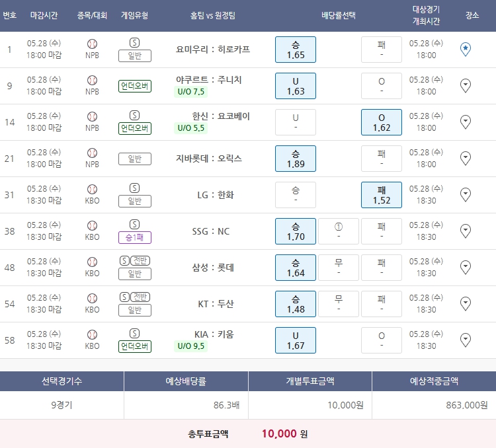Click the S badge in SSG vs NC row
Image resolution: width=496 pixels, height=448 pixels.
tap(135, 225)
